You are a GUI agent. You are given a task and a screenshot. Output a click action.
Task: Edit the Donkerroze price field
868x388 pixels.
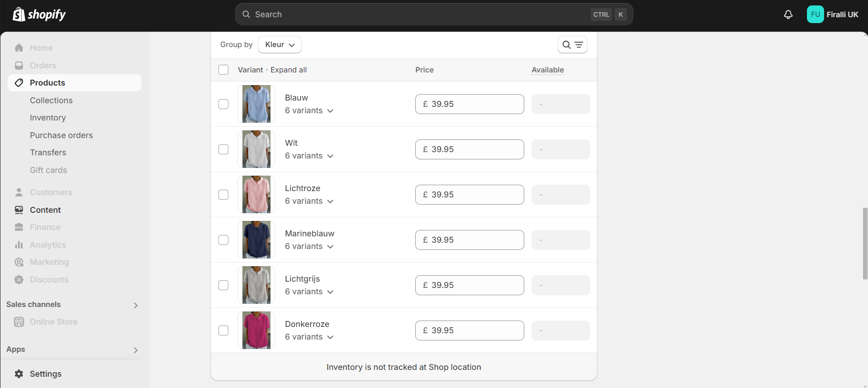pos(470,331)
